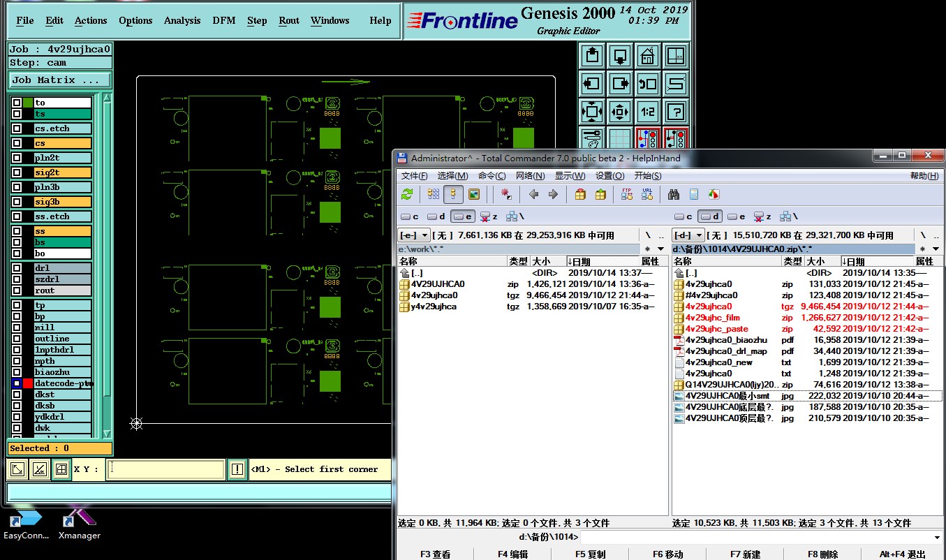This screenshot has height=560, width=946.
Task: Click the binoculars search icon
Action: tap(674, 194)
